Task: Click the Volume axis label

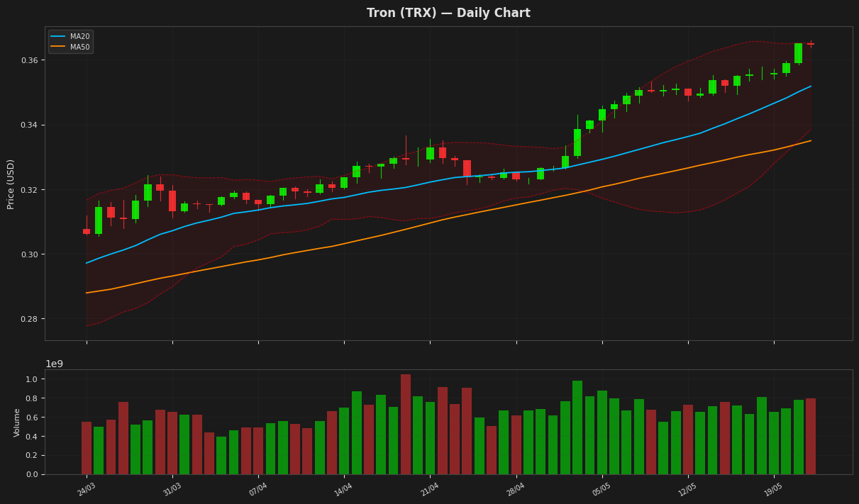Action: tap(18, 422)
